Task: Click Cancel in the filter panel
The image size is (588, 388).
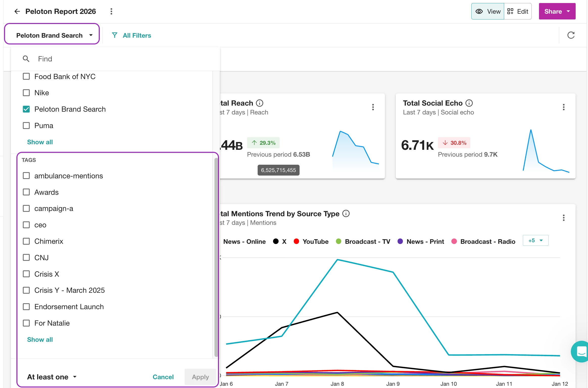Action: [x=163, y=377]
